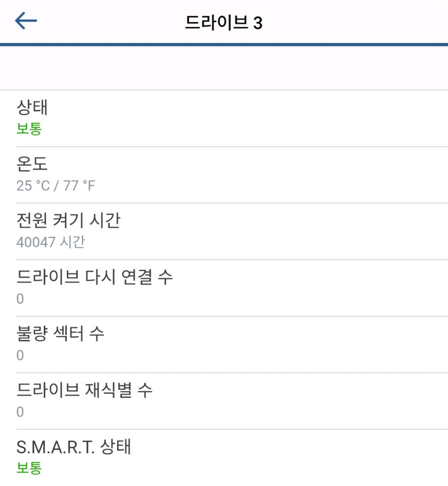Go back using the arrow icon
The height and width of the screenshot is (486, 448).
coord(26,21)
